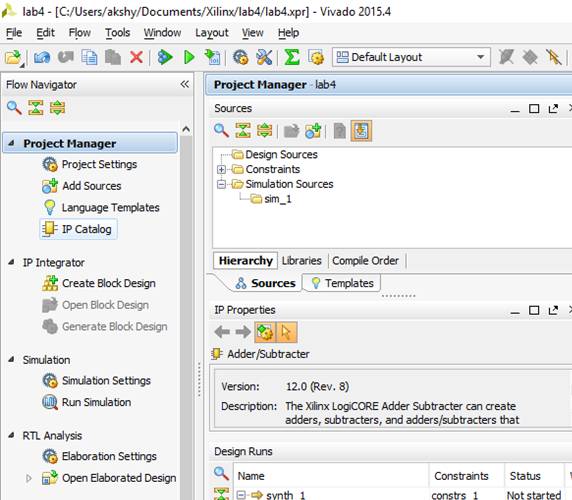
Task: Toggle pointer select button in IP Properties
Action: (287, 332)
